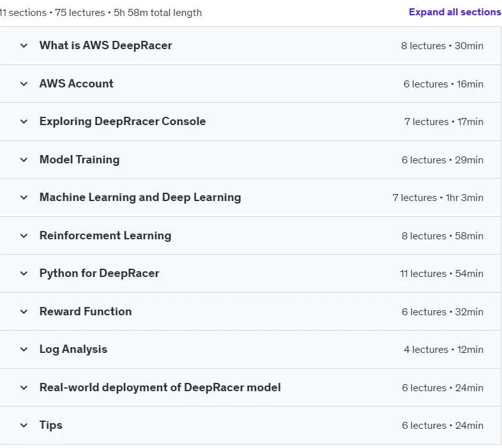Open the Model Training section title
Screen dimensions: 502x448
79,160
